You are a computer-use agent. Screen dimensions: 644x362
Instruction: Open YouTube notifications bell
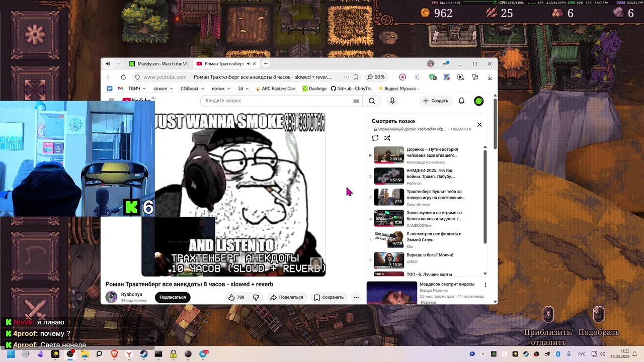pyautogui.click(x=461, y=101)
